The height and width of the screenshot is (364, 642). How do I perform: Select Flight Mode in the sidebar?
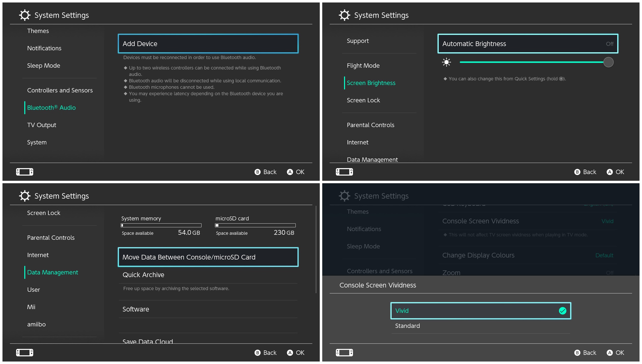click(x=363, y=66)
